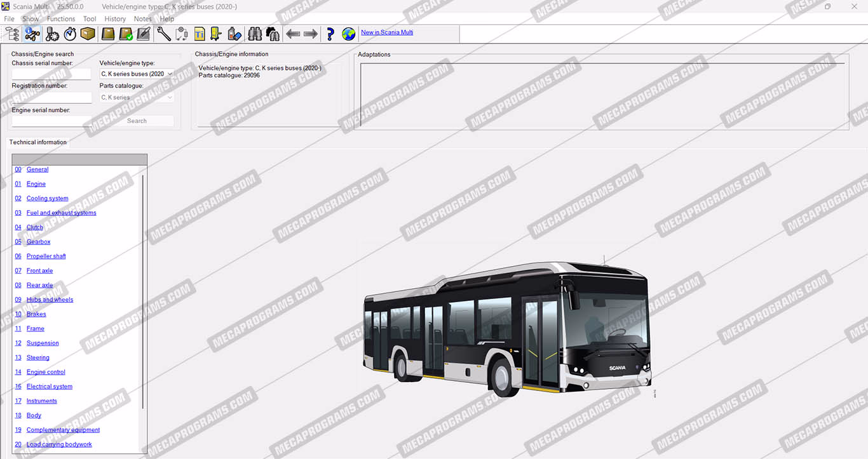Click the double binoculars advanced search icon

coord(273,34)
